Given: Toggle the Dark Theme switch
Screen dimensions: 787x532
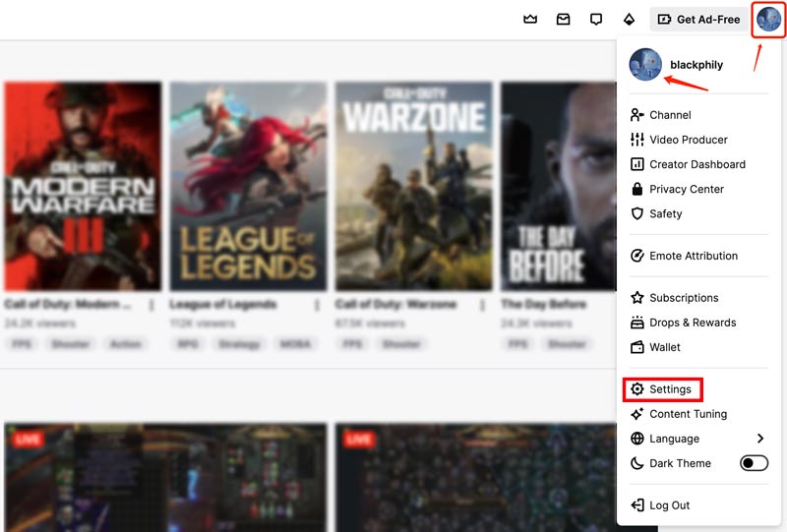Looking at the screenshot, I should click(754, 463).
